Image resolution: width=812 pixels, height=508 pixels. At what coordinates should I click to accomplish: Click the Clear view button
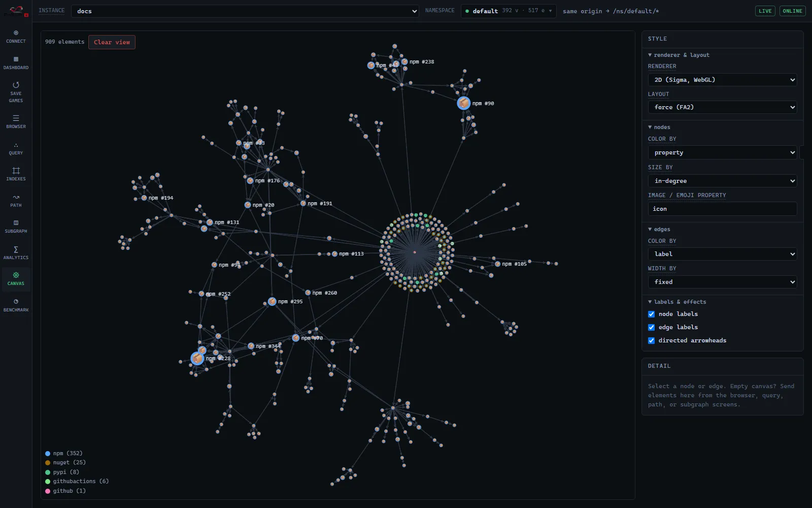click(112, 42)
